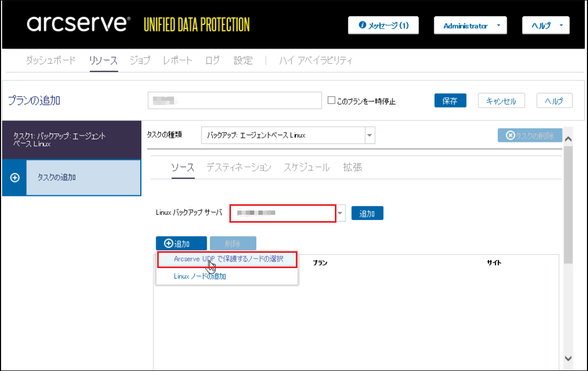The image size is (588, 371).
Task: Switch to the デスティネーション tab
Action: click(239, 167)
